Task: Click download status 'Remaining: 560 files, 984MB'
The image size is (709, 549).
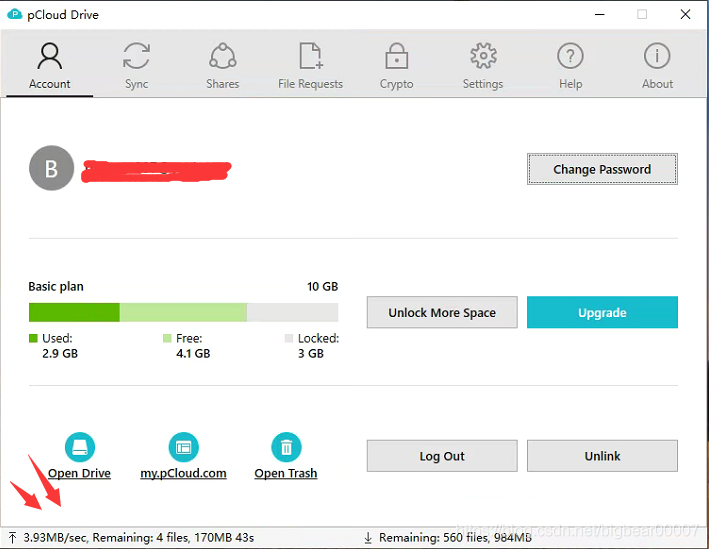Action: (x=455, y=538)
